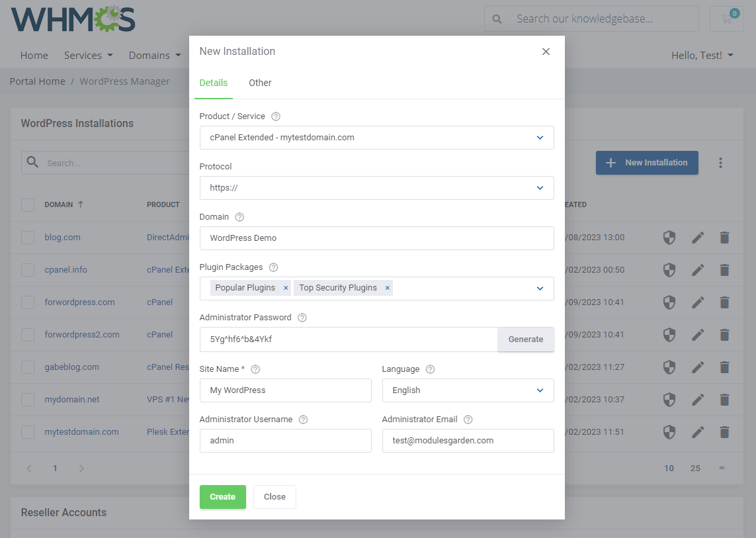Image resolution: width=756 pixels, height=538 pixels.
Task: Click help icon beside Administrator Username
Action: [304, 420]
